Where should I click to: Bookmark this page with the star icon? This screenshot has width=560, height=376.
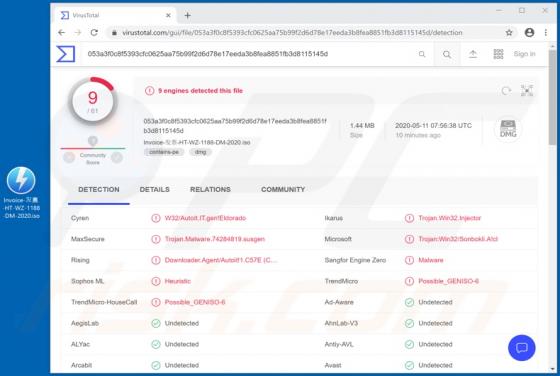coord(509,32)
